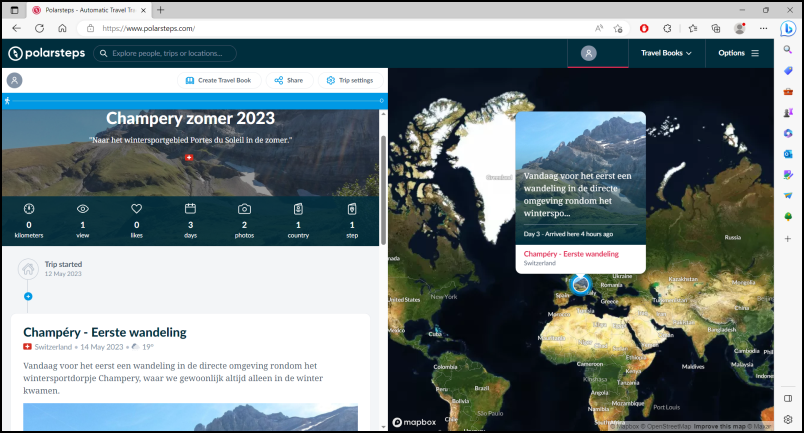This screenshot has height=433, width=804.
Task: Open the Bing Copilot sidebar button
Action: tap(788, 29)
